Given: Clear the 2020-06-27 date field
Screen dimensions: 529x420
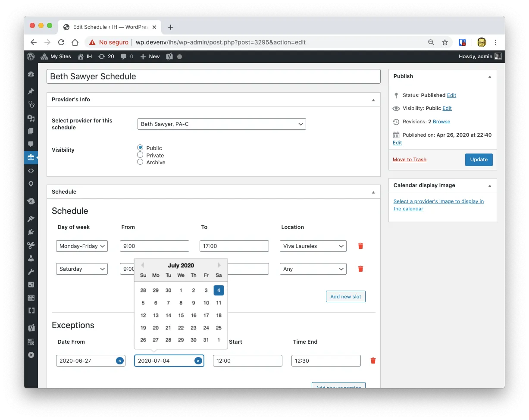Looking at the screenshot, I should [120, 361].
